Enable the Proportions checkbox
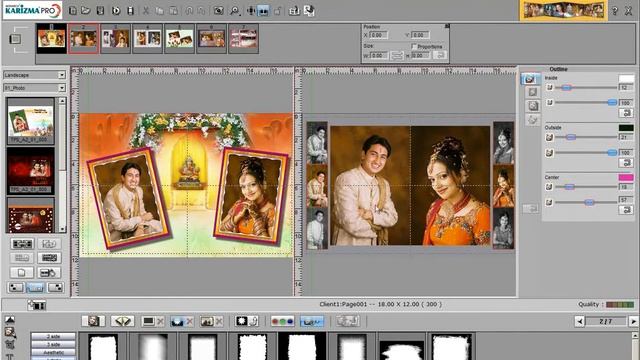Viewport: 640px width, 360px height. click(x=414, y=46)
